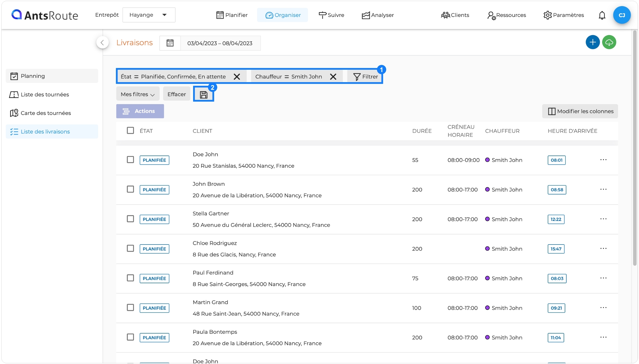This screenshot has width=639, height=364.
Task: Click the 12:22 arrival time badge
Action: tap(556, 219)
